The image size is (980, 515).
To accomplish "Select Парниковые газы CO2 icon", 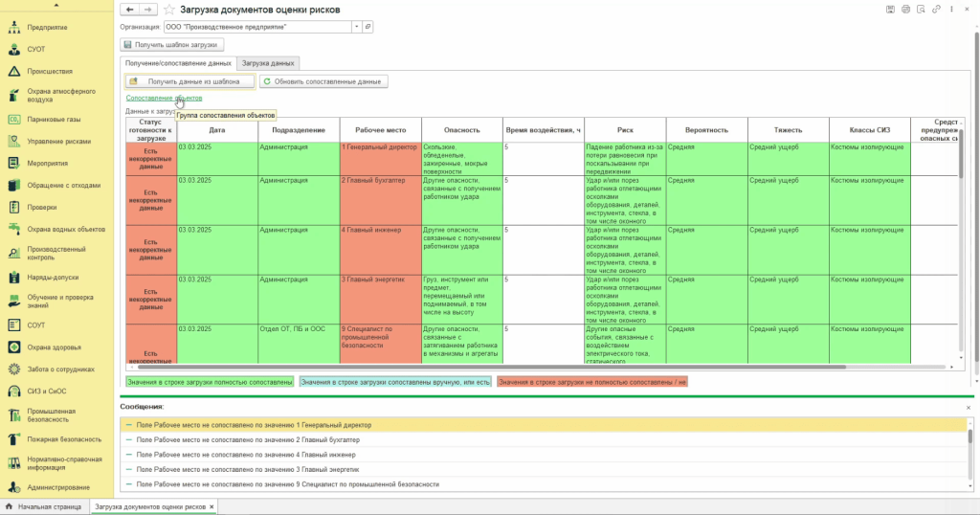I will point(13,120).
